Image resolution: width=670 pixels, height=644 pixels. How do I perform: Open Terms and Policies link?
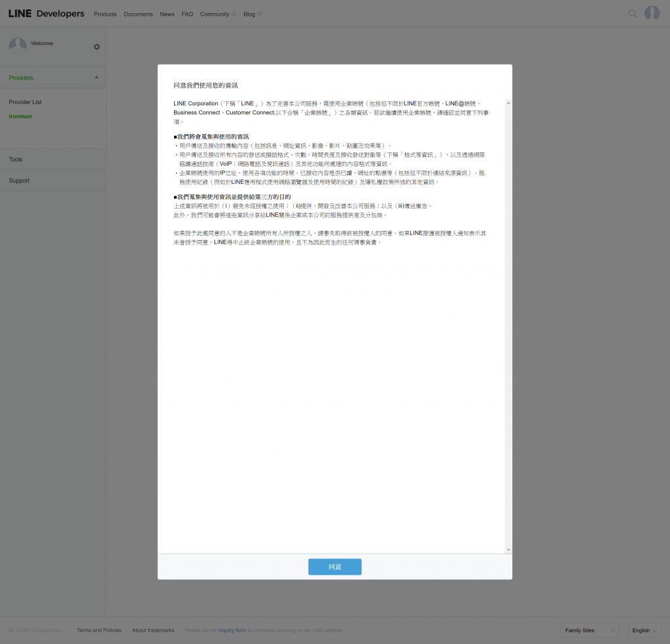99,630
